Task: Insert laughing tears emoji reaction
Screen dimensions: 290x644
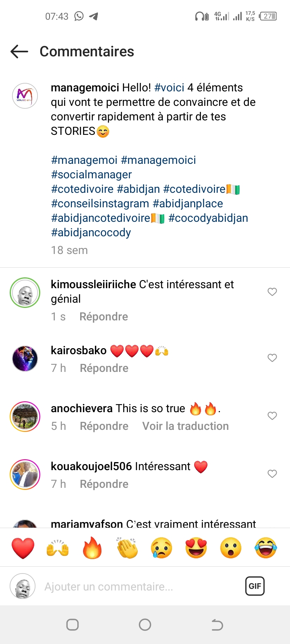Action: pyautogui.click(x=265, y=548)
